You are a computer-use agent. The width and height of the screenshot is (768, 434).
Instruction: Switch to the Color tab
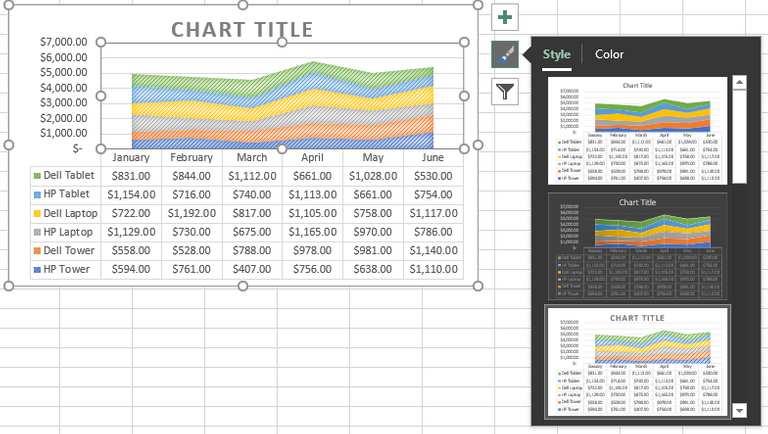[x=609, y=54]
